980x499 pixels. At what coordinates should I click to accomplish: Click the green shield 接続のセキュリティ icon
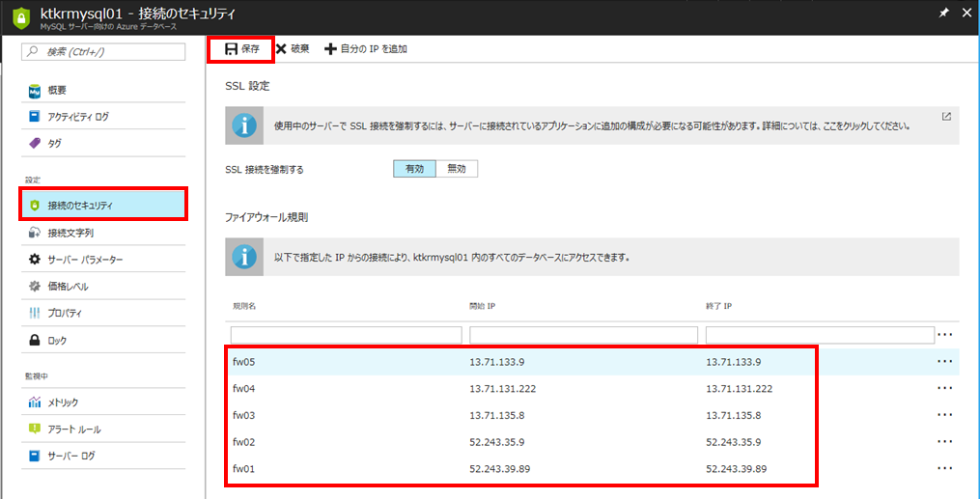(35, 206)
